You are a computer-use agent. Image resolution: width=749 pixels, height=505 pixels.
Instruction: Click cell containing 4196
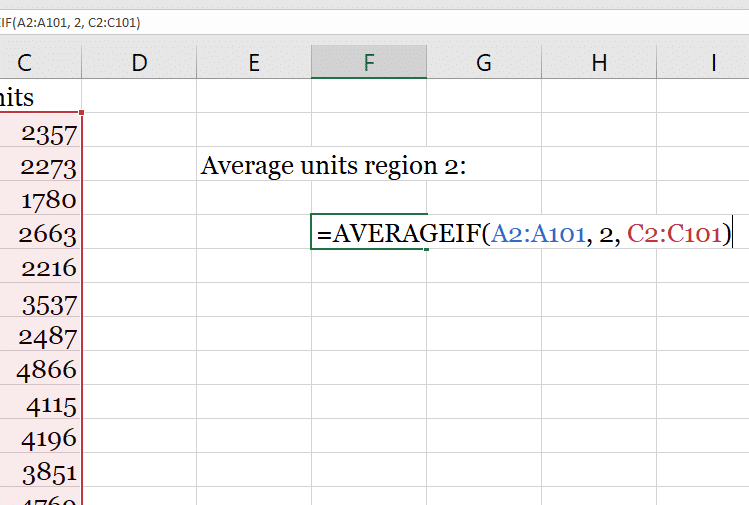click(x=40, y=436)
